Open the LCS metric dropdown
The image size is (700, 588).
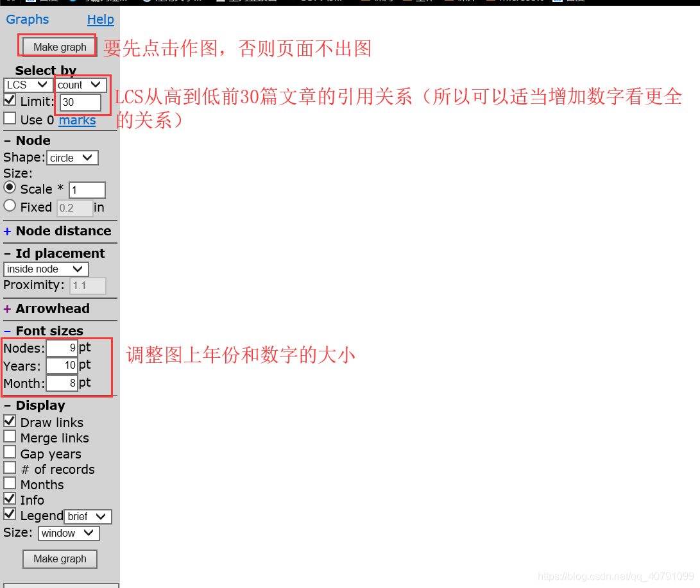[x=28, y=84]
